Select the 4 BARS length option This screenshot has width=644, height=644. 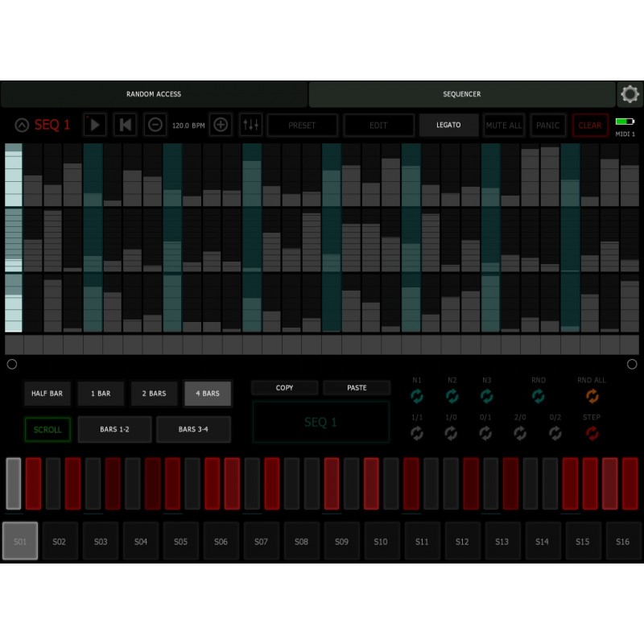pyautogui.click(x=208, y=394)
